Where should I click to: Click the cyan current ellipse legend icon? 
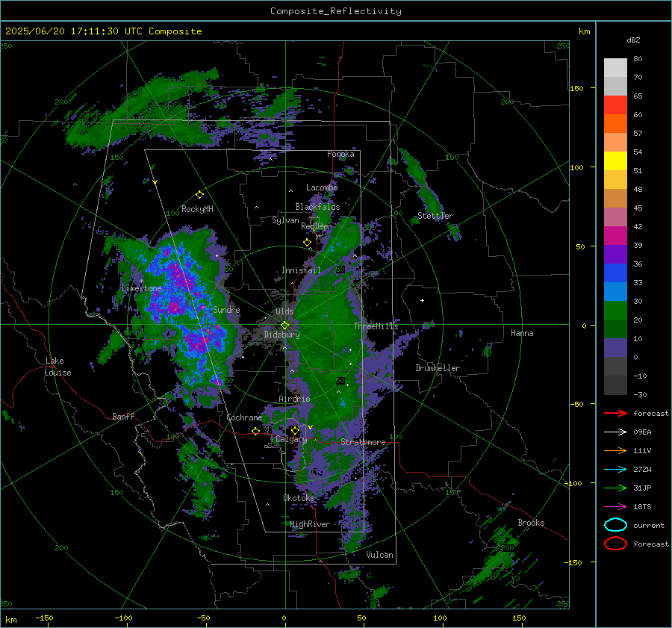tap(615, 525)
